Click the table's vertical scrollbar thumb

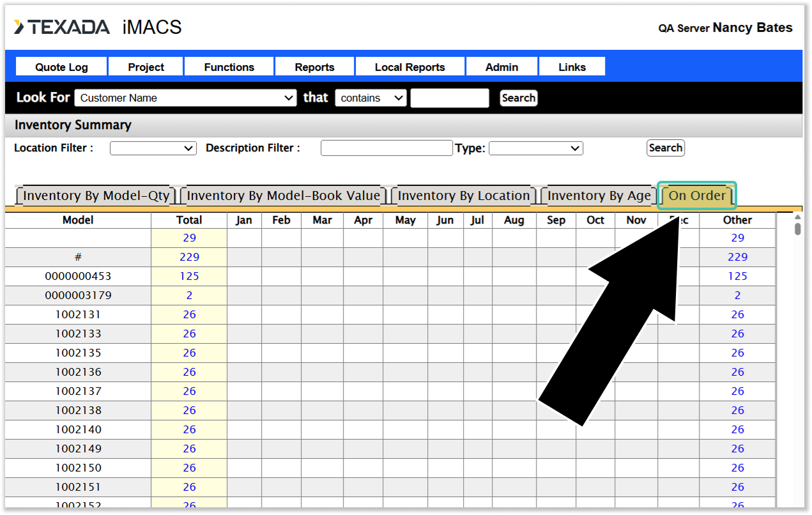797,229
